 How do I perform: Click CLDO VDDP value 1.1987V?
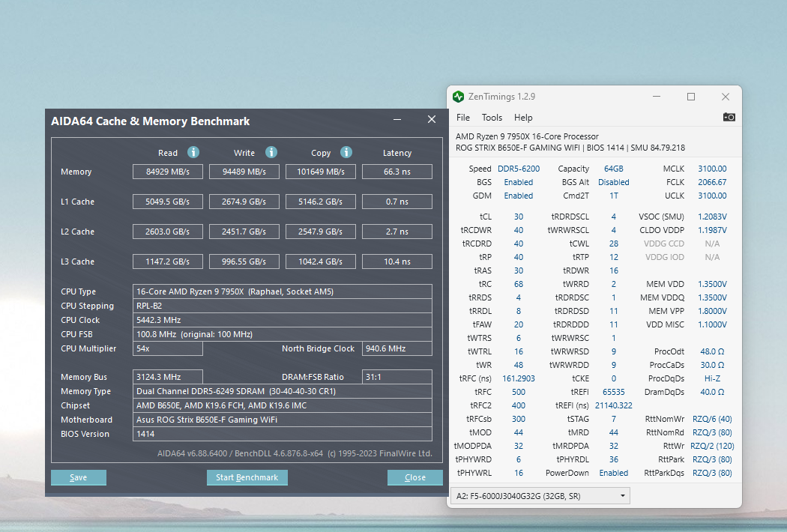point(712,230)
